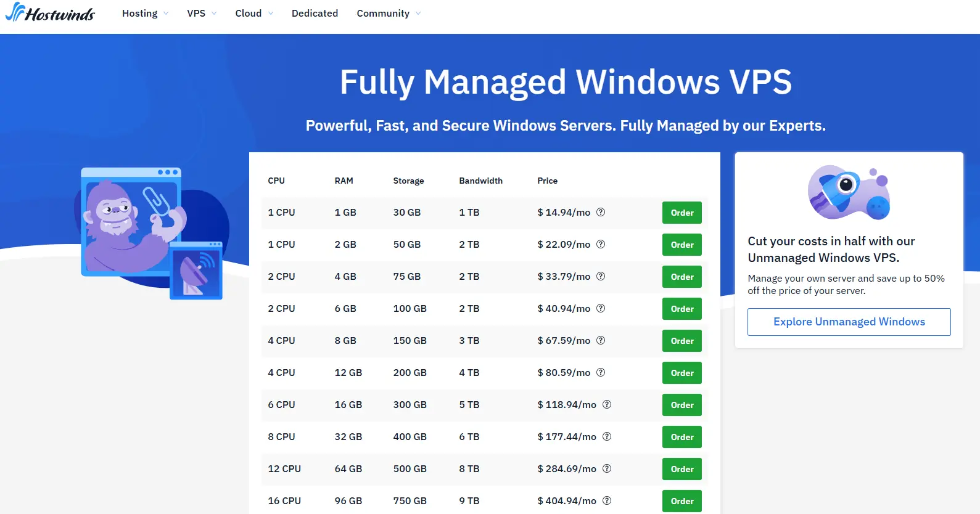980x514 pixels.
Task: Click the 150 GB storage cell
Action: [410, 340]
